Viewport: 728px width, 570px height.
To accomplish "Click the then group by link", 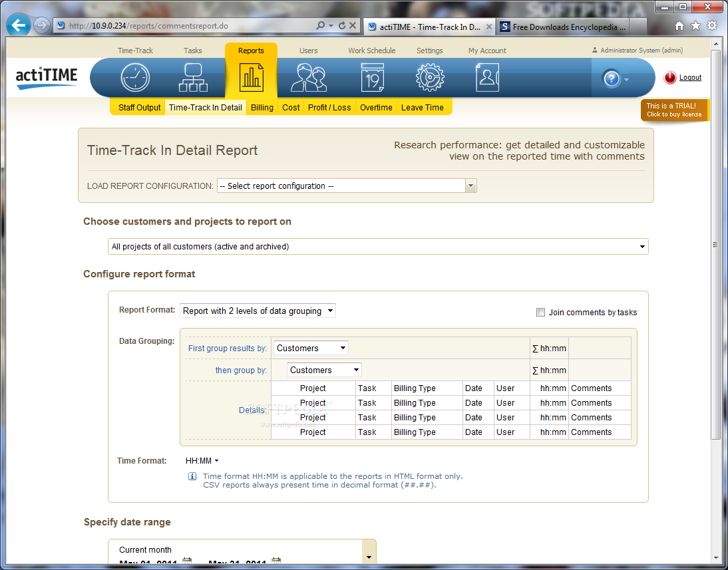I will 241,370.
